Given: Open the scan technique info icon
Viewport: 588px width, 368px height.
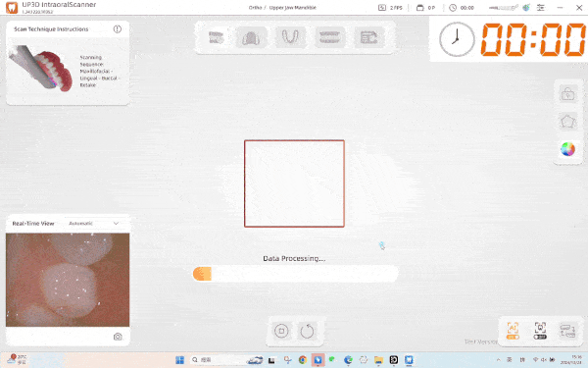Looking at the screenshot, I should 118,28.
